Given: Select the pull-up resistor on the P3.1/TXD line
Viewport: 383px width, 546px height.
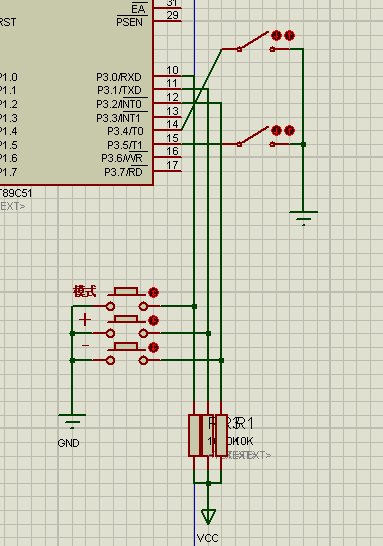Looking at the screenshot, I should click(208, 435).
